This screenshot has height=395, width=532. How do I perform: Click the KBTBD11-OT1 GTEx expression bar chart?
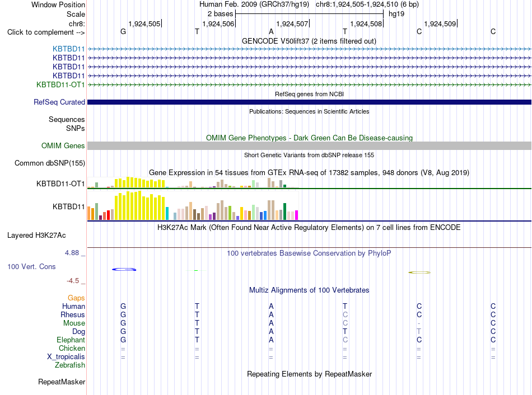193,182
